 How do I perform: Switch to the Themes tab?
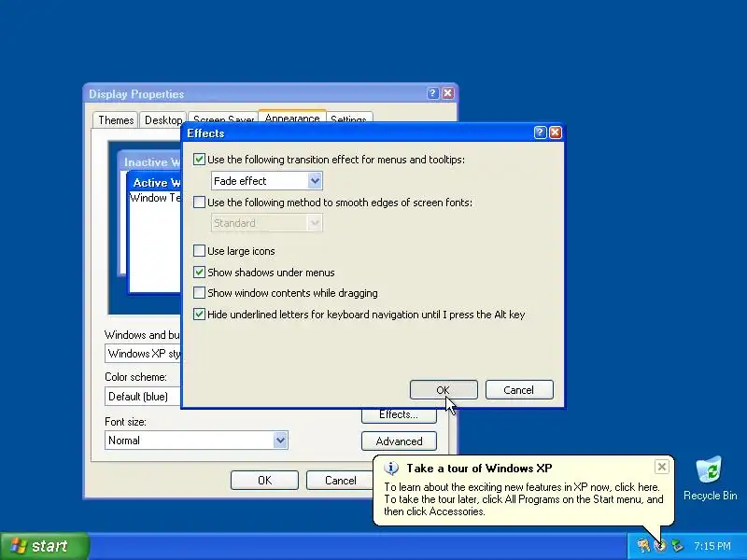pos(116,120)
